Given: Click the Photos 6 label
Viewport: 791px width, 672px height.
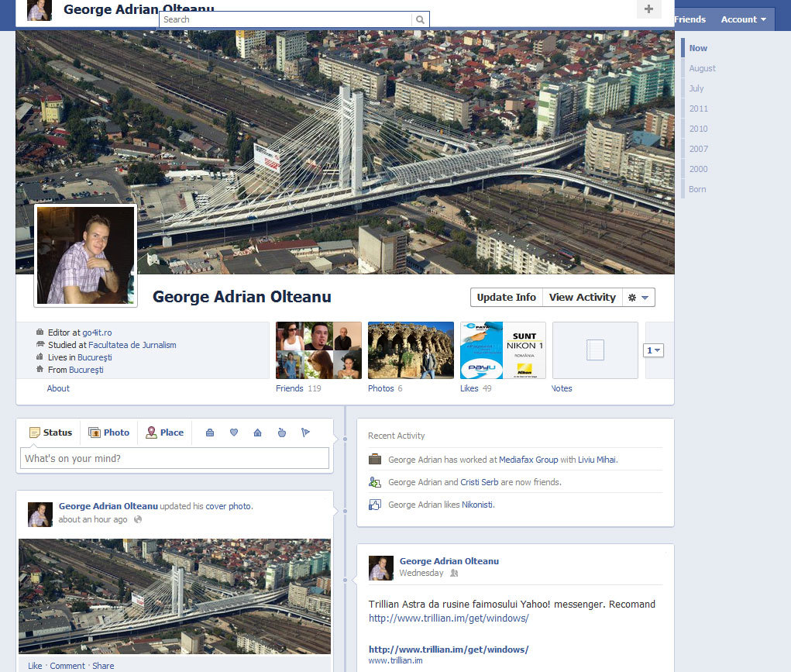Looking at the screenshot, I should click(x=385, y=388).
